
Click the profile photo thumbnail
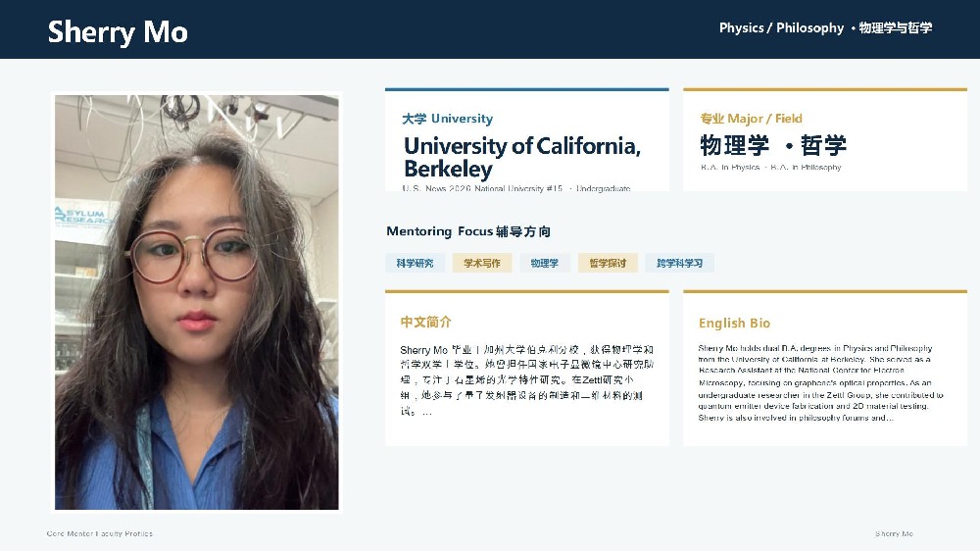click(x=197, y=302)
